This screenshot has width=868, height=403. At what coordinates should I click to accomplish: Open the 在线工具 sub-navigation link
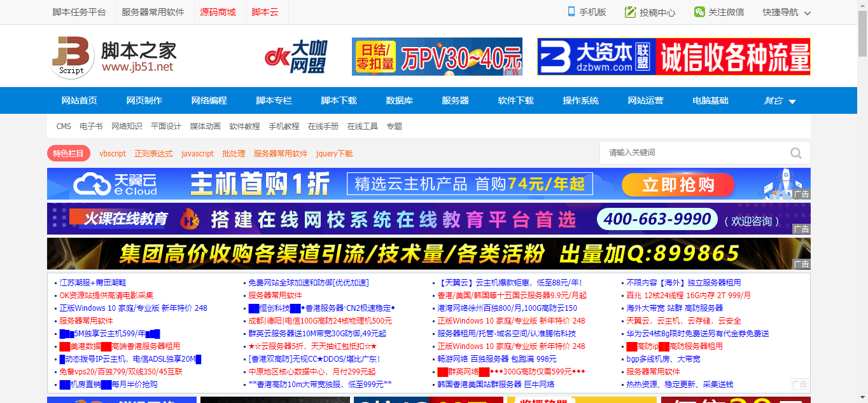(x=363, y=126)
